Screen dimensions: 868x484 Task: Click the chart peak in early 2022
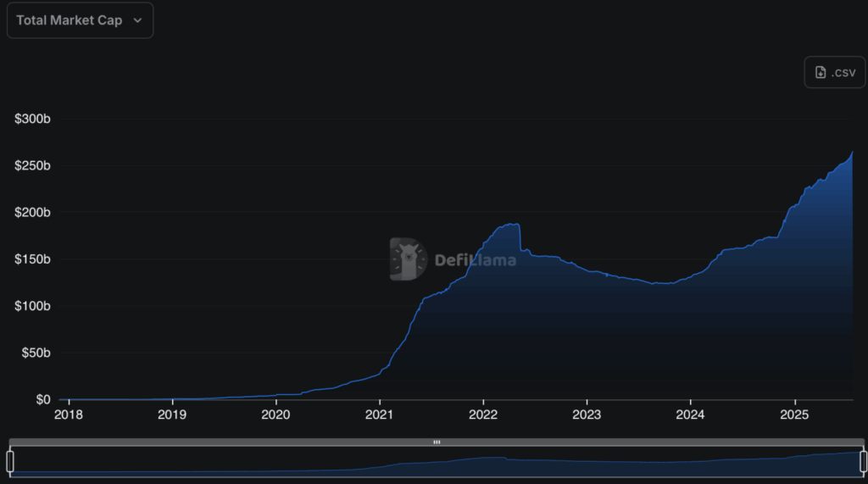coord(512,224)
